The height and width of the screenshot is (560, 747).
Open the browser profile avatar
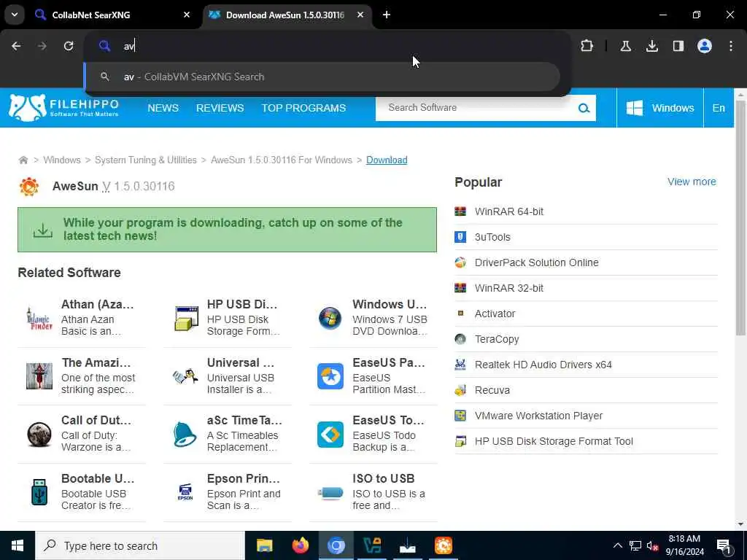point(704,46)
